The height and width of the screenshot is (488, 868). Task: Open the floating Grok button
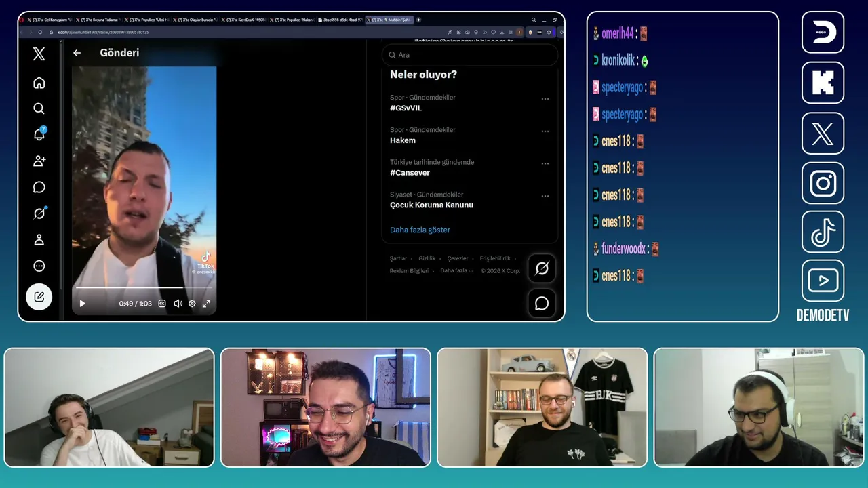(x=542, y=268)
